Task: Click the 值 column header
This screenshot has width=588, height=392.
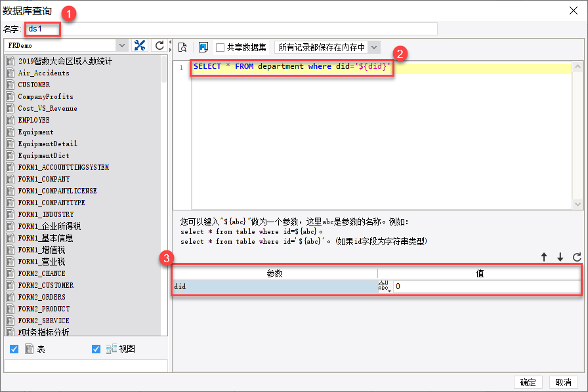Action: [479, 273]
